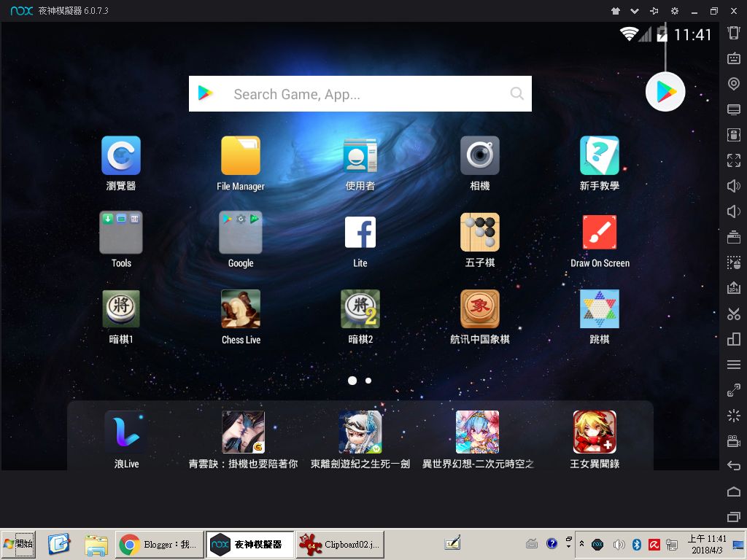Image resolution: width=747 pixels, height=560 pixels.
Task: Click the Windows 開始 Start button
Action: (19, 544)
